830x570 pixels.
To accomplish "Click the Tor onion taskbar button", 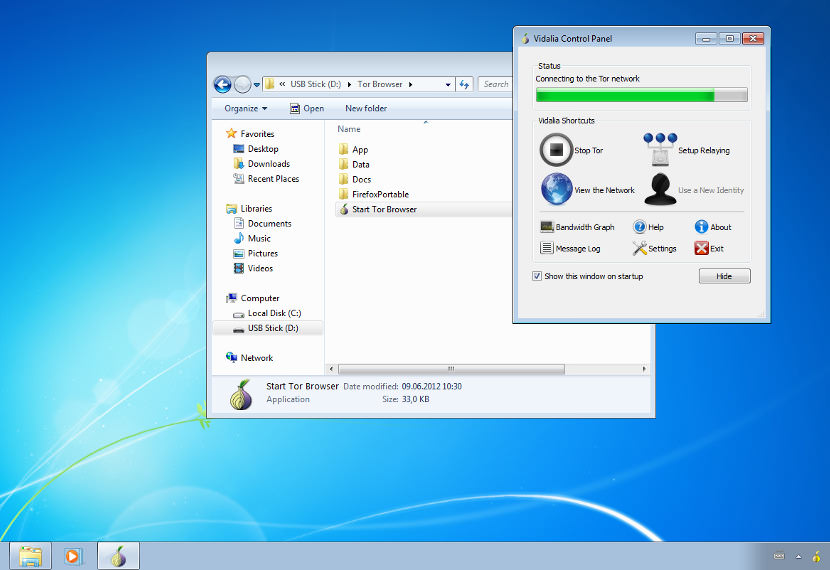I will coord(119,556).
